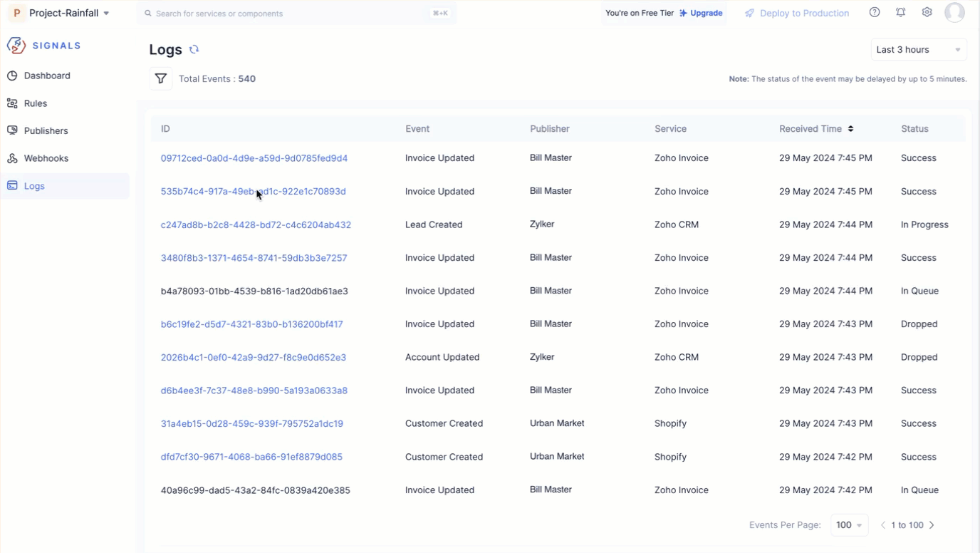Navigate to Rules in the sidebar
The height and width of the screenshot is (553, 980).
(x=36, y=103)
